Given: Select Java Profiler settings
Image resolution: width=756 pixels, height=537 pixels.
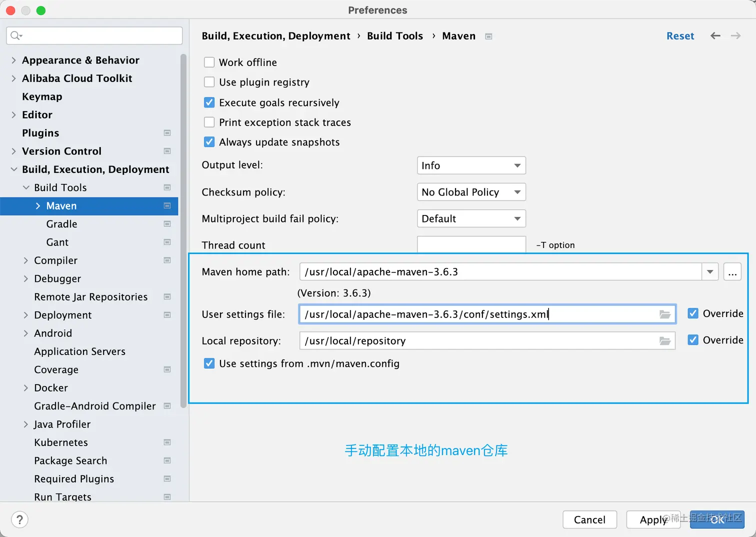Looking at the screenshot, I should (62, 424).
